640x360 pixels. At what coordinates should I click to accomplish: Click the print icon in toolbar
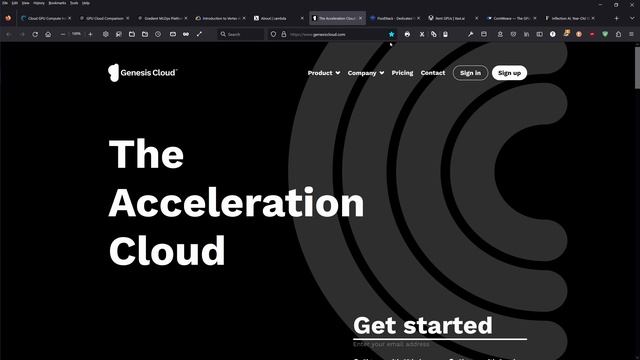point(407,34)
